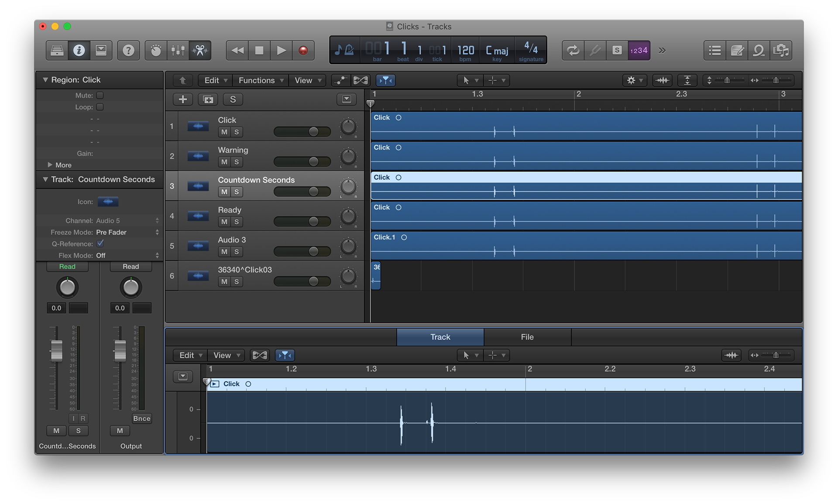Solo the Warning track
The height and width of the screenshot is (504, 838).
pos(237,162)
